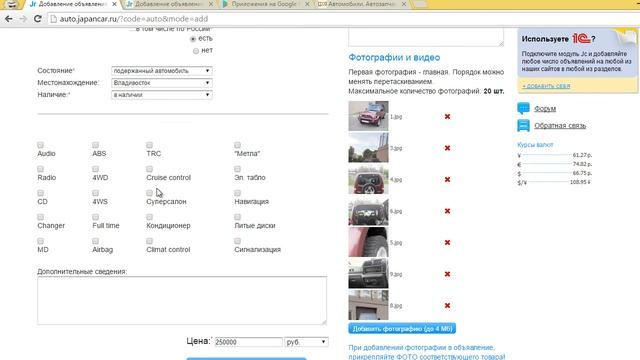
Task: Open the 4.jpg rear view thumbnail
Action: 368,179
